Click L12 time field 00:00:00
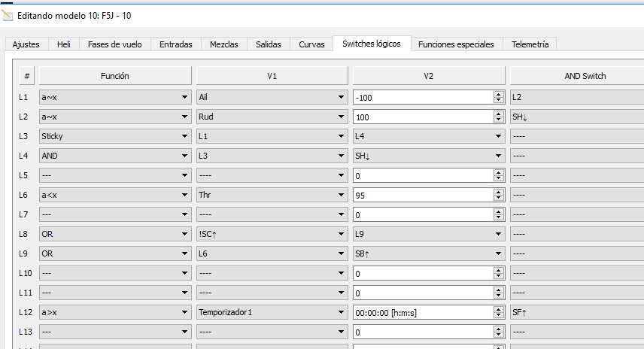 click(421, 312)
